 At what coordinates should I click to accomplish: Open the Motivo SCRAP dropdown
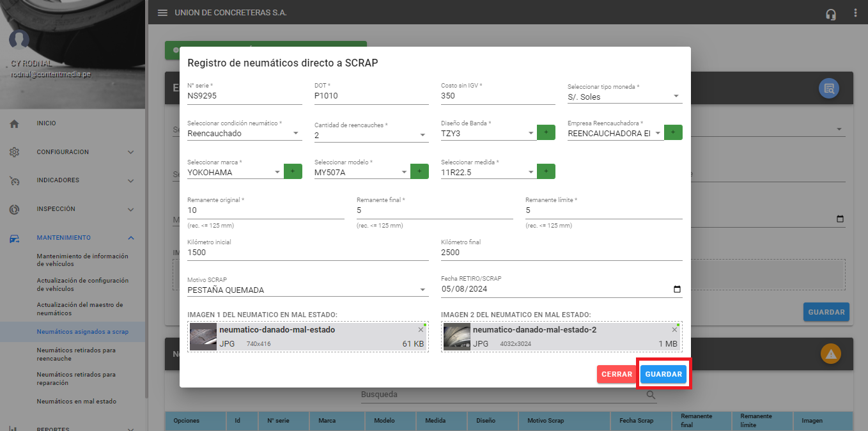422,290
